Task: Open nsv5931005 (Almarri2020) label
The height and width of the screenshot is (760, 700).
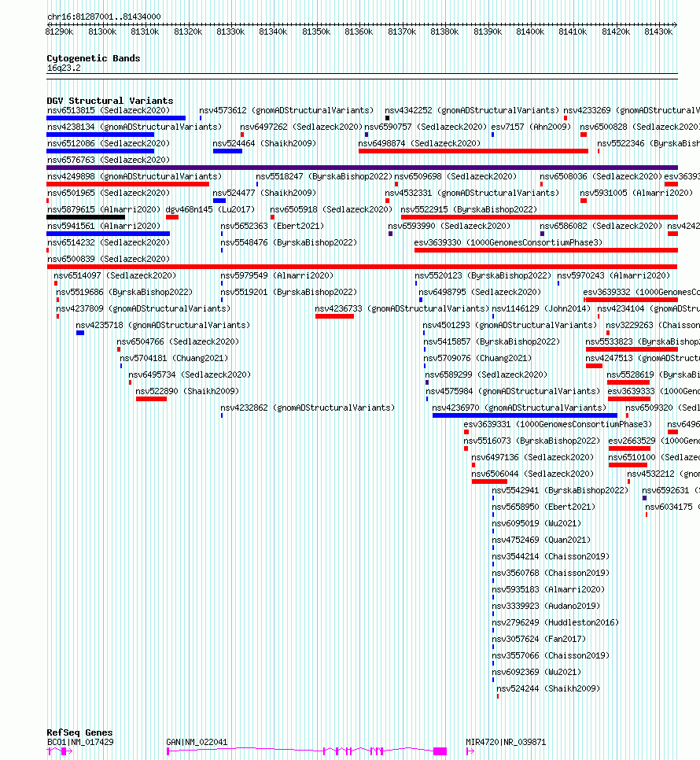Action: tap(636, 193)
